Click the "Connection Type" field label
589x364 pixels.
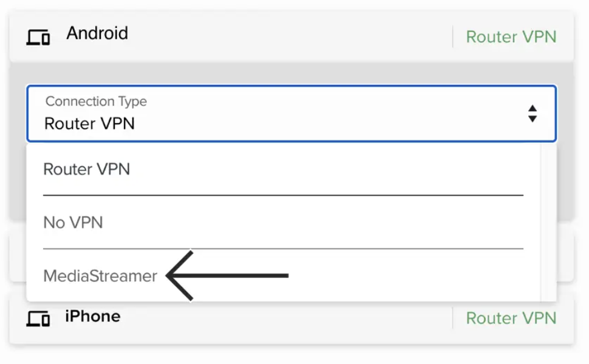click(x=96, y=101)
